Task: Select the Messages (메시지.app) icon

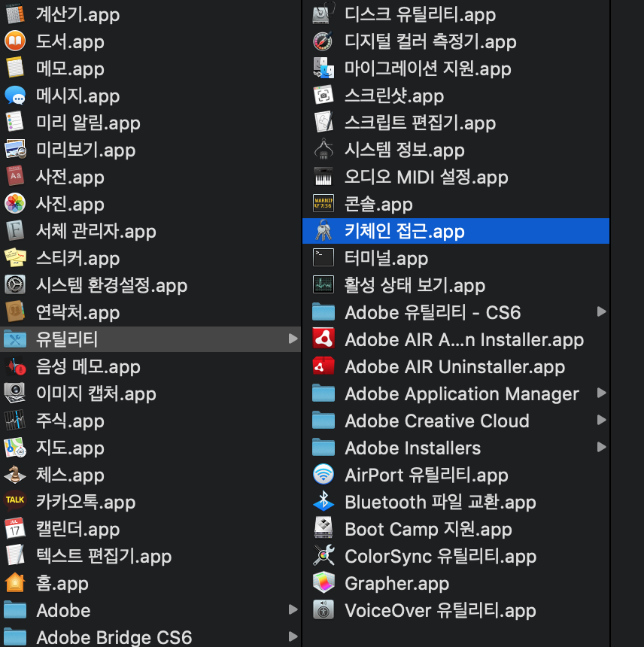Action: (x=15, y=96)
